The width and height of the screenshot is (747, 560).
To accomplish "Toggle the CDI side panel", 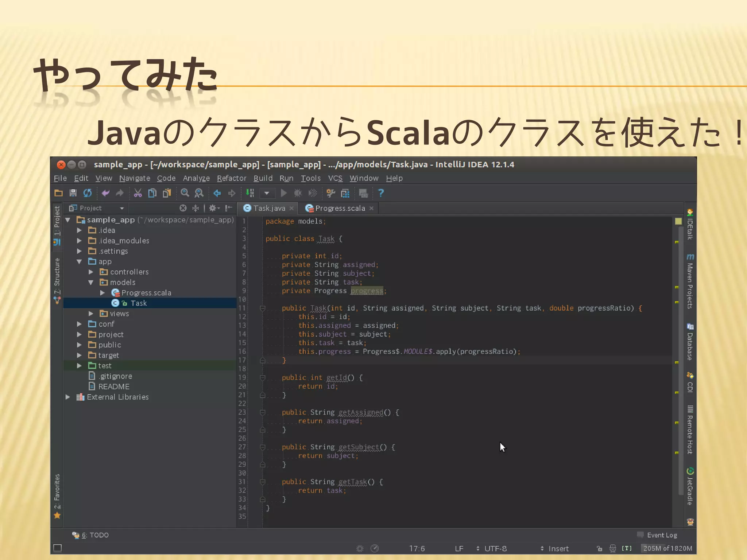I will coord(690,382).
